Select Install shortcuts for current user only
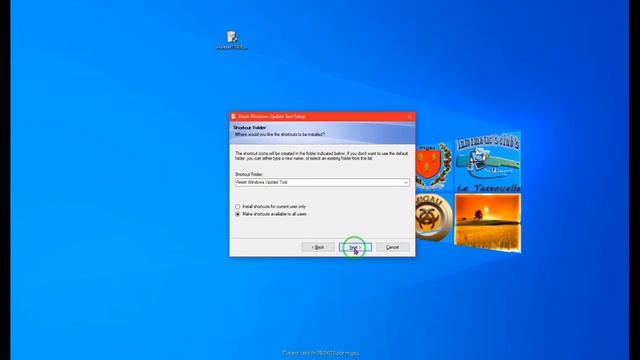The width and height of the screenshot is (640, 360). tap(270, 207)
